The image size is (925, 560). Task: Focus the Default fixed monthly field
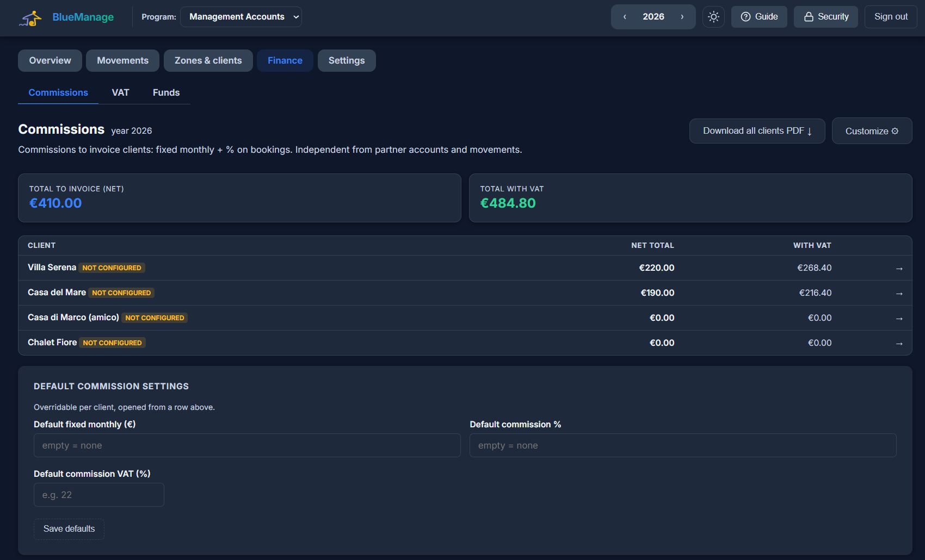point(247,445)
